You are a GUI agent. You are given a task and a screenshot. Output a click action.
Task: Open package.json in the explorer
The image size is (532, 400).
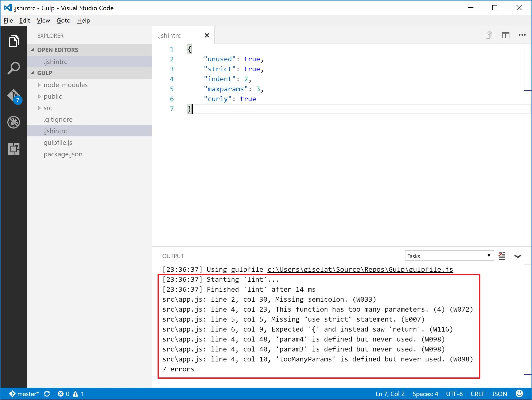point(89,154)
